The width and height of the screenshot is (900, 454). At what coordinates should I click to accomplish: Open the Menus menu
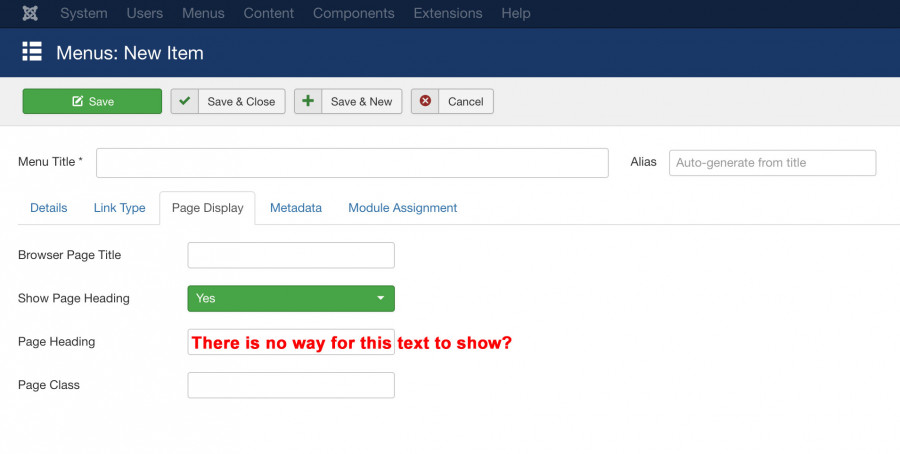click(x=203, y=13)
